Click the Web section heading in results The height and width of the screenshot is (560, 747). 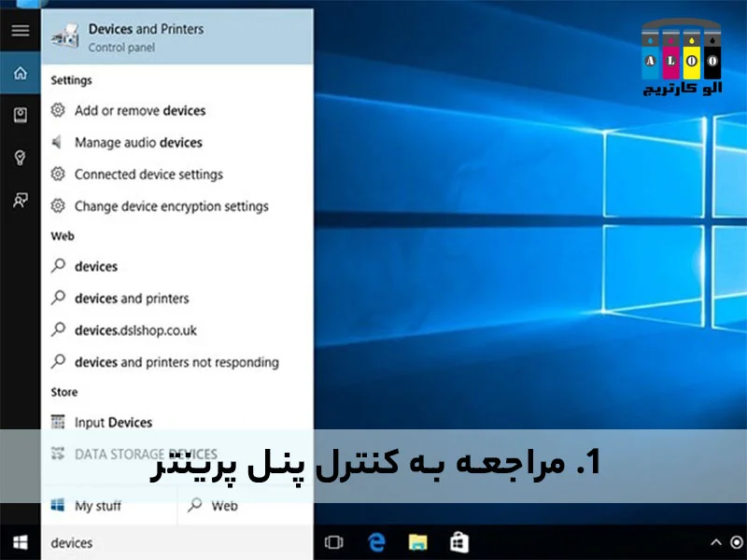pyautogui.click(x=63, y=236)
